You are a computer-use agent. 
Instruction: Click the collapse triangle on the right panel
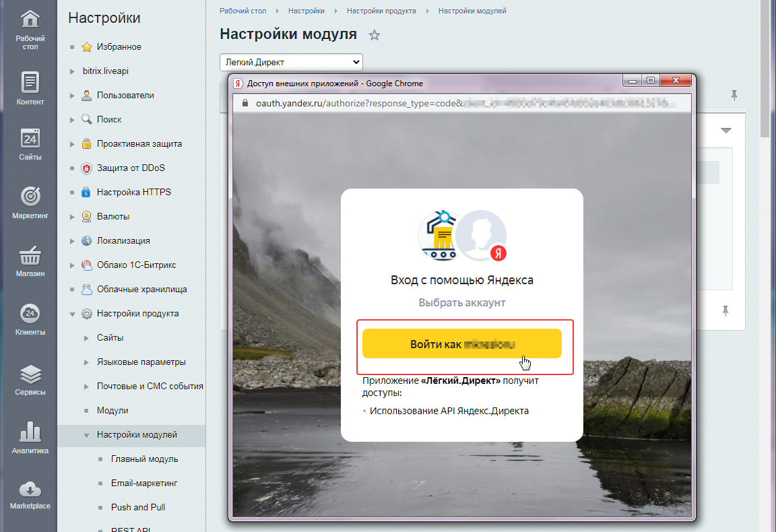pos(725,131)
